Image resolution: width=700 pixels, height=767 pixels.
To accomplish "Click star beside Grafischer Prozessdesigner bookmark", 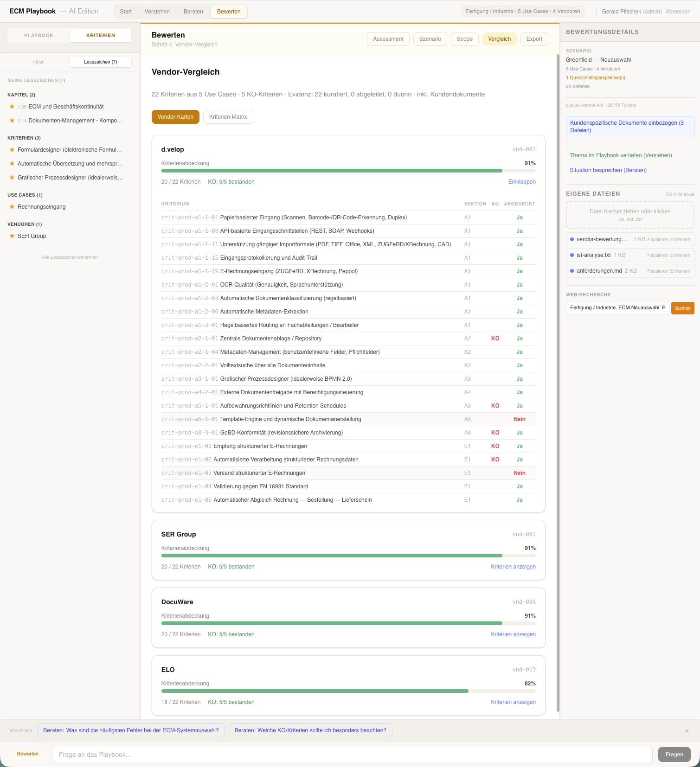I will 12,178.
